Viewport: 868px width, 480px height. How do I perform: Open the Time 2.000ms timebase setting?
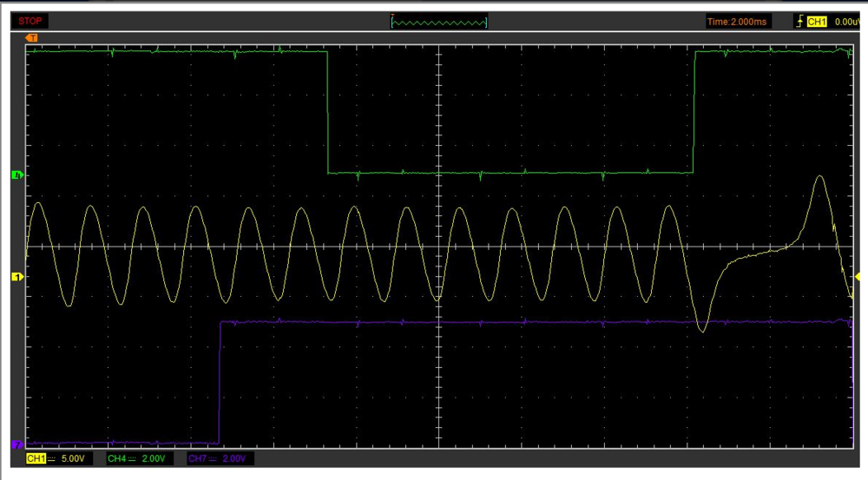point(737,22)
